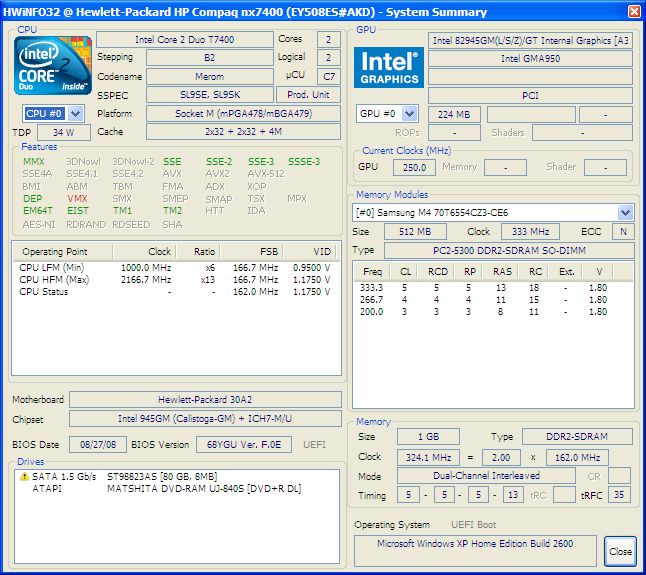The width and height of the screenshot is (646, 575).
Task: Select the CPU LFM (Min) row
Action: (x=176, y=268)
